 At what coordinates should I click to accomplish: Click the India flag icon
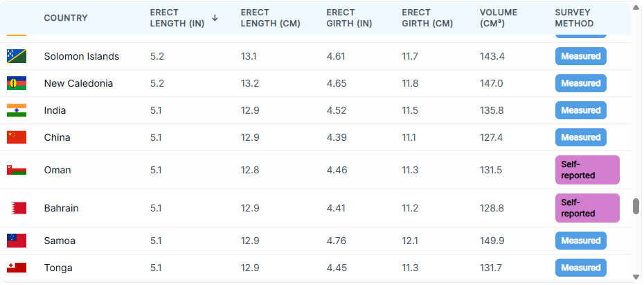coord(17,110)
